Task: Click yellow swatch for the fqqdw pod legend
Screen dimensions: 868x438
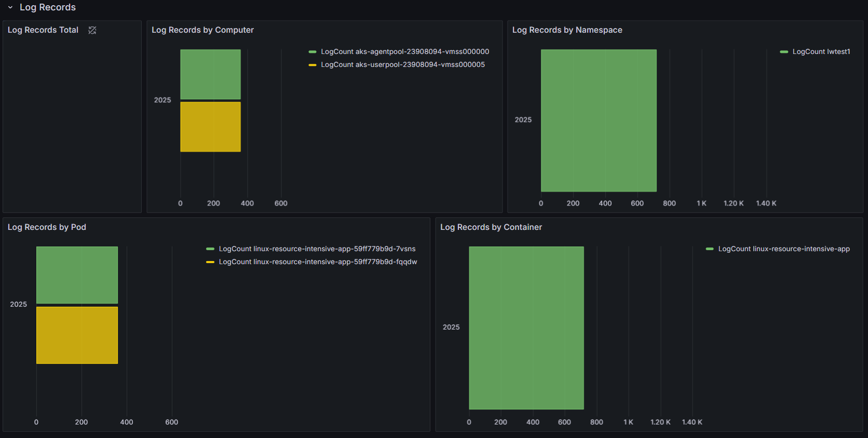Action: click(x=210, y=262)
